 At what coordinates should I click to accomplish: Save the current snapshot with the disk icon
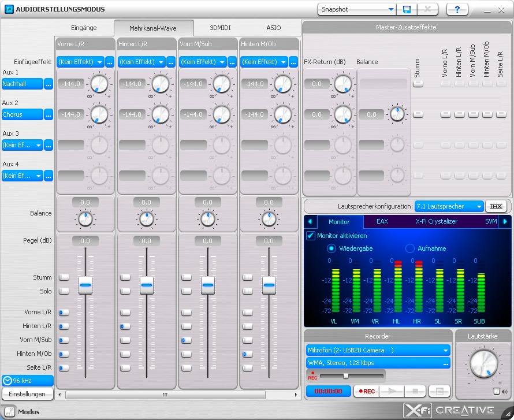pyautogui.click(x=407, y=9)
